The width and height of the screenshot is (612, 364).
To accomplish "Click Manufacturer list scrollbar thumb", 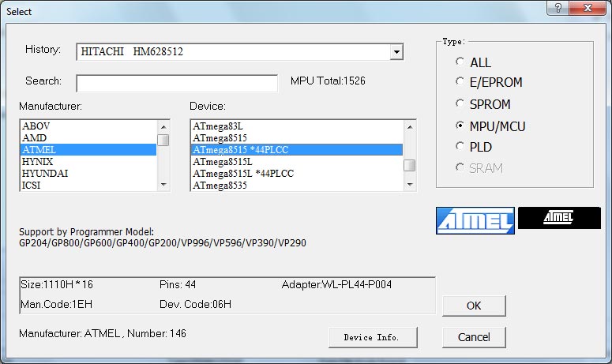I will coord(163,140).
